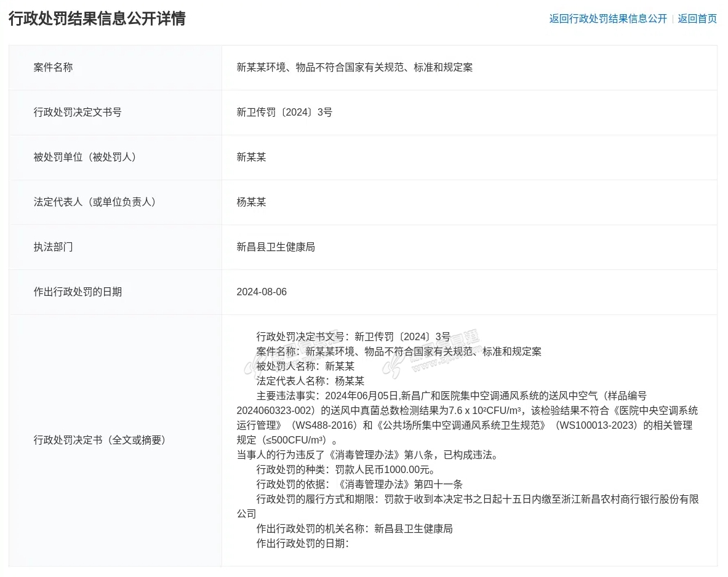
Task: Select the 被处罚单位（被处罚人） row label
Action: pos(85,157)
